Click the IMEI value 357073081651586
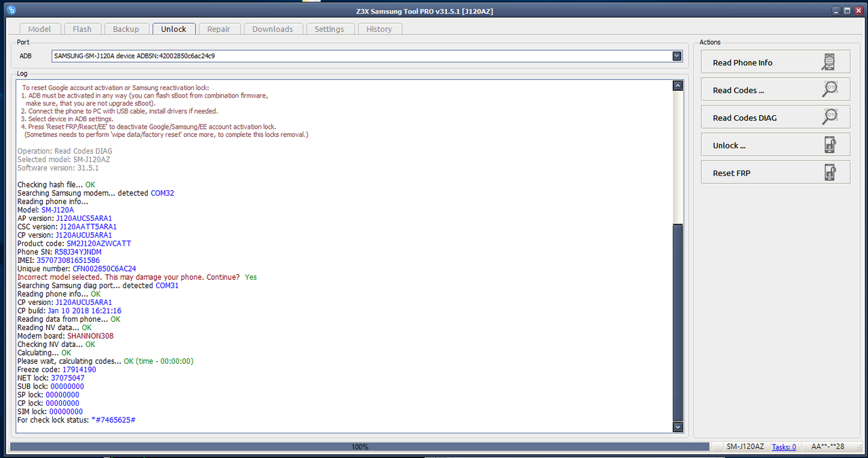The image size is (868, 458). tap(69, 260)
